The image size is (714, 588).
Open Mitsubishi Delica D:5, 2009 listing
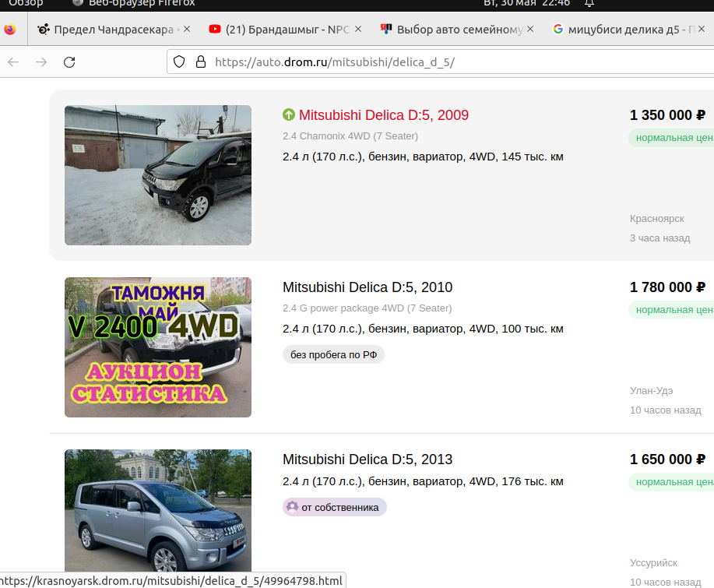click(384, 115)
